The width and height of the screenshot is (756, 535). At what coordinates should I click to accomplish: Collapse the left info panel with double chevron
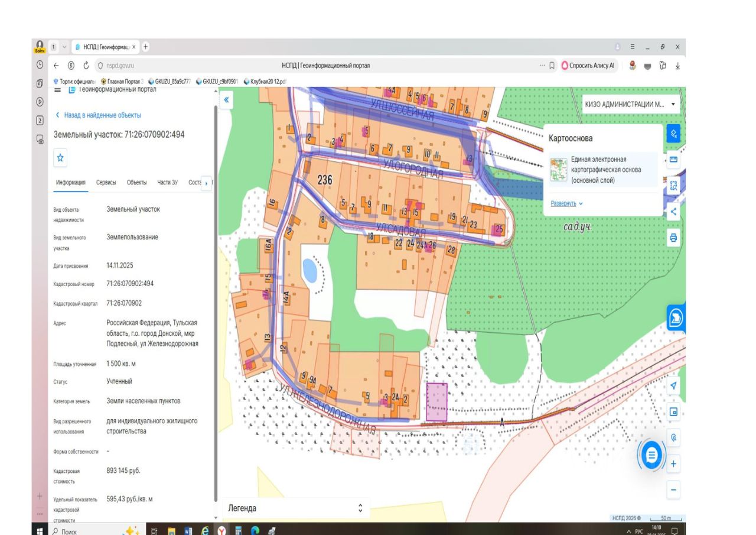226,99
